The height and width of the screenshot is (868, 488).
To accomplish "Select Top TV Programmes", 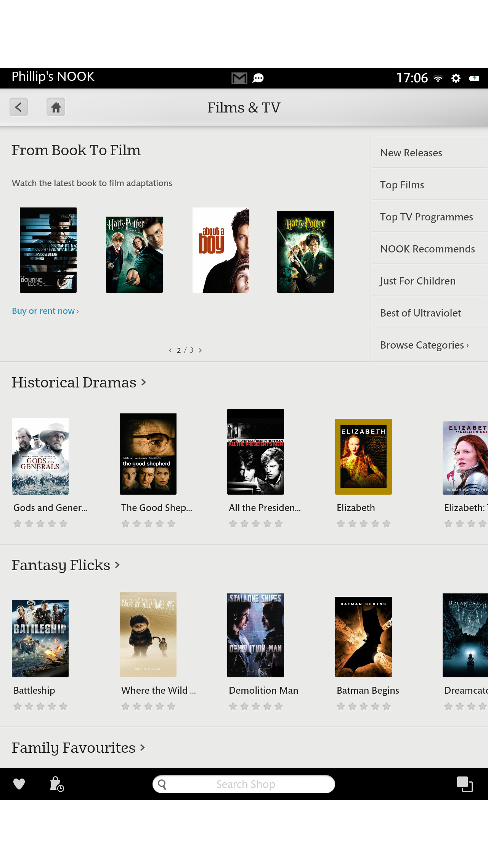I will click(x=430, y=217).
